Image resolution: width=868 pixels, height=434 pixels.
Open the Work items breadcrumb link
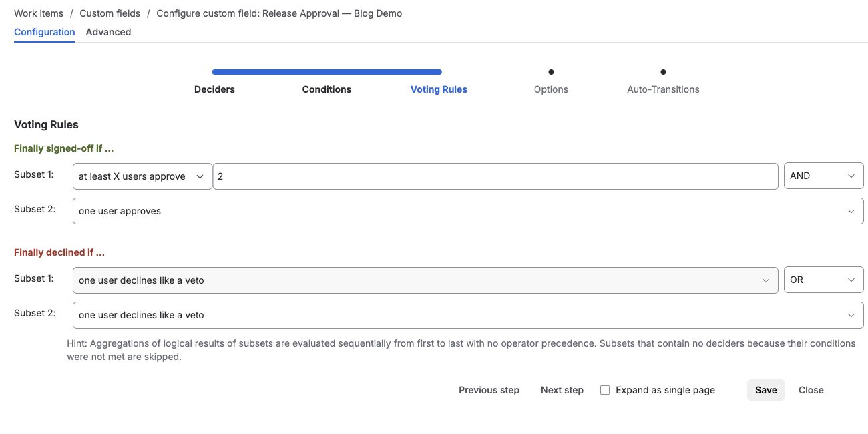pyautogui.click(x=39, y=13)
